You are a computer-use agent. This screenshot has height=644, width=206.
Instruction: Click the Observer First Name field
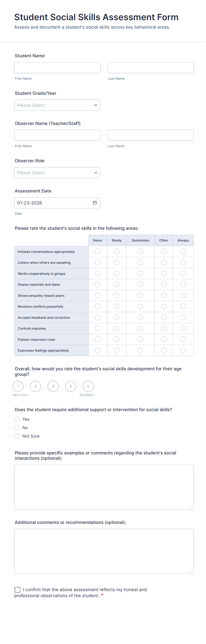click(57, 135)
